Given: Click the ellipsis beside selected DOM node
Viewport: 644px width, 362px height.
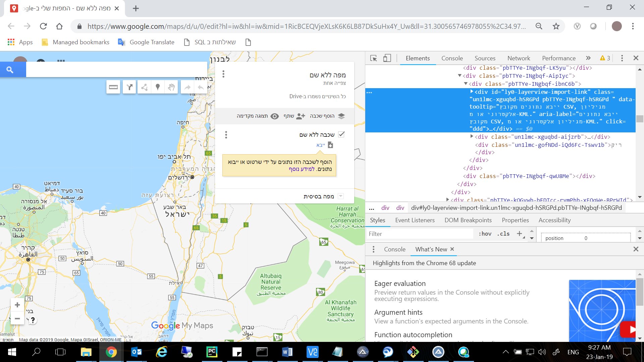Looking at the screenshot, I should (369, 92).
